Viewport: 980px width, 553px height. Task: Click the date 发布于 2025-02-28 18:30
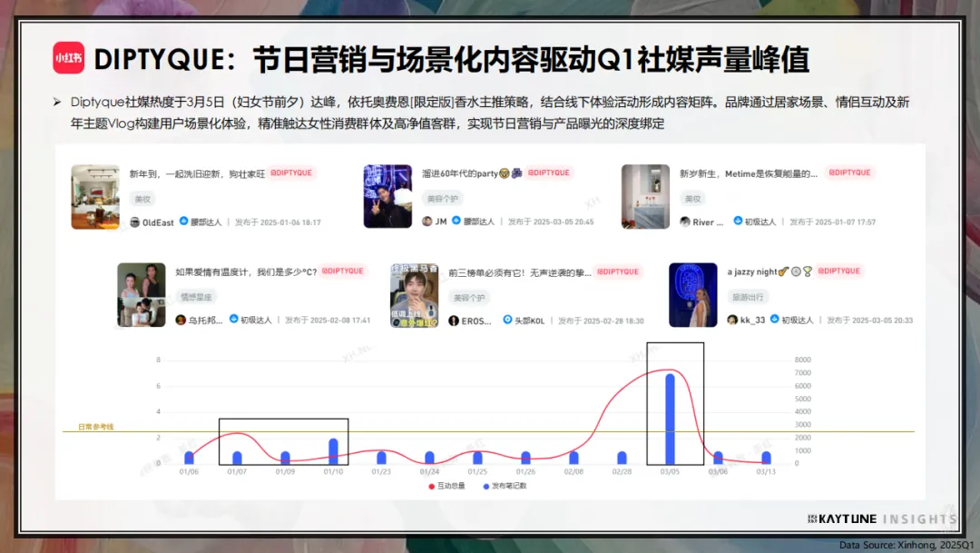[x=601, y=321]
